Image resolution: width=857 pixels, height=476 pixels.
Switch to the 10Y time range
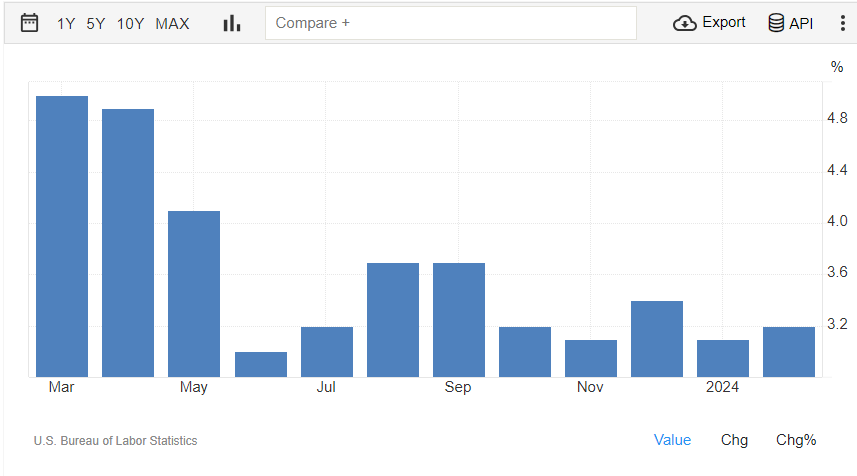click(130, 23)
